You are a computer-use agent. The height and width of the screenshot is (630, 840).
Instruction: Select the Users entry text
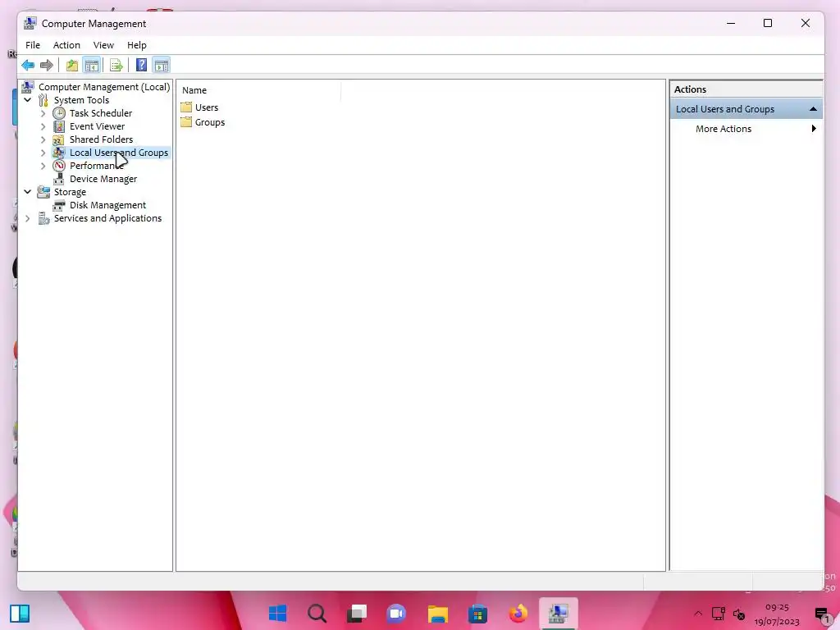(x=207, y=107)
